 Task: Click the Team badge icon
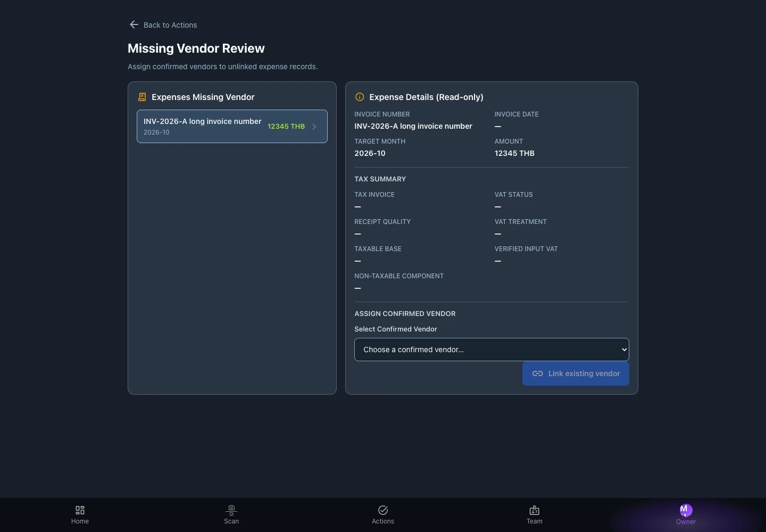pyautogui.click(x=535, y=510)
